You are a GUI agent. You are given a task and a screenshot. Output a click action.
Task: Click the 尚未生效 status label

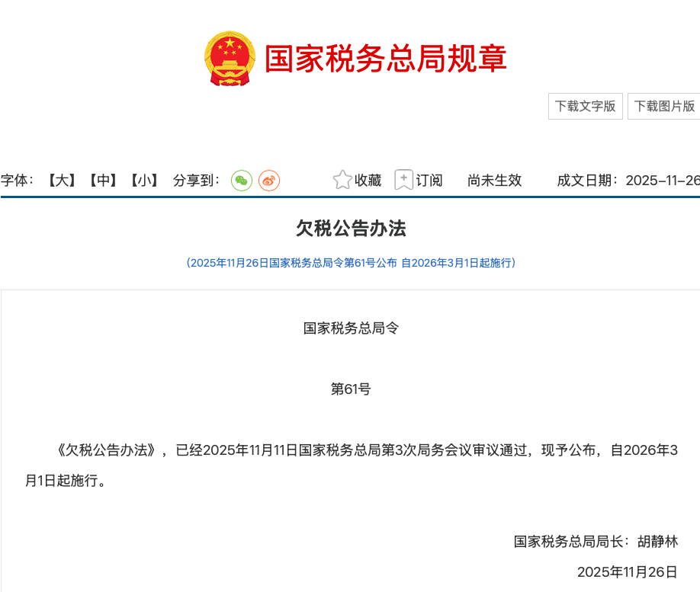494,181
